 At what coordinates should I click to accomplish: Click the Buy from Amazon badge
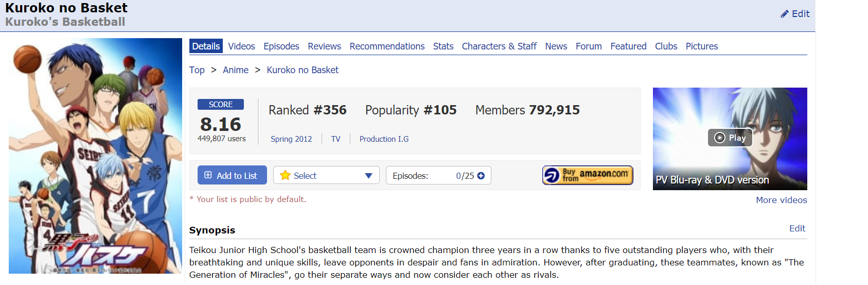point(588,175)
